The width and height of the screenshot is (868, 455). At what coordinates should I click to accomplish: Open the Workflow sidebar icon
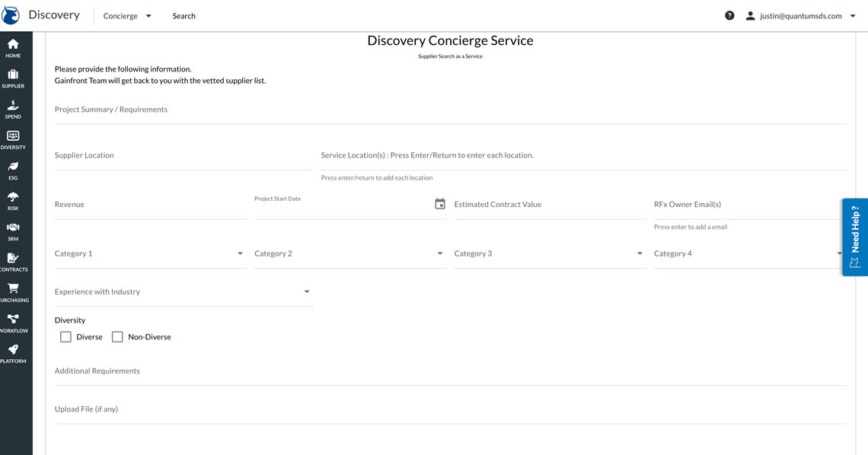(13, 320)
